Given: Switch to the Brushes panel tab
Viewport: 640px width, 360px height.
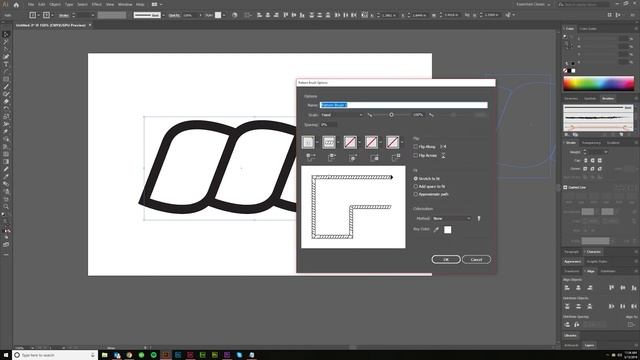Looking at the screenshot, I should pyautogui.click(x=608, y=99).
